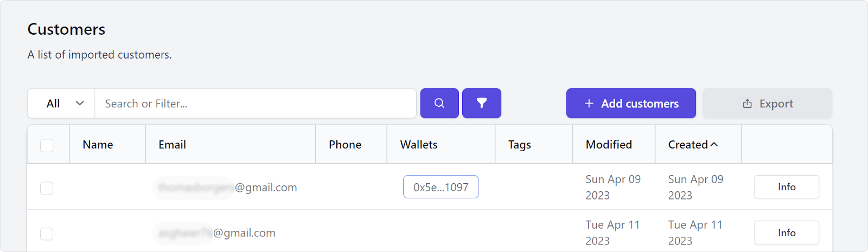Open Info for the second customer
The image size is (868, 252).
(x=786, y=232)
